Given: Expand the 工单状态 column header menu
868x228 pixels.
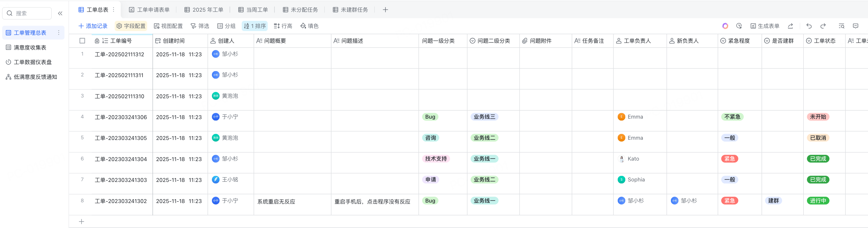Looking at the screenshot, I should [x=824, y=41].
